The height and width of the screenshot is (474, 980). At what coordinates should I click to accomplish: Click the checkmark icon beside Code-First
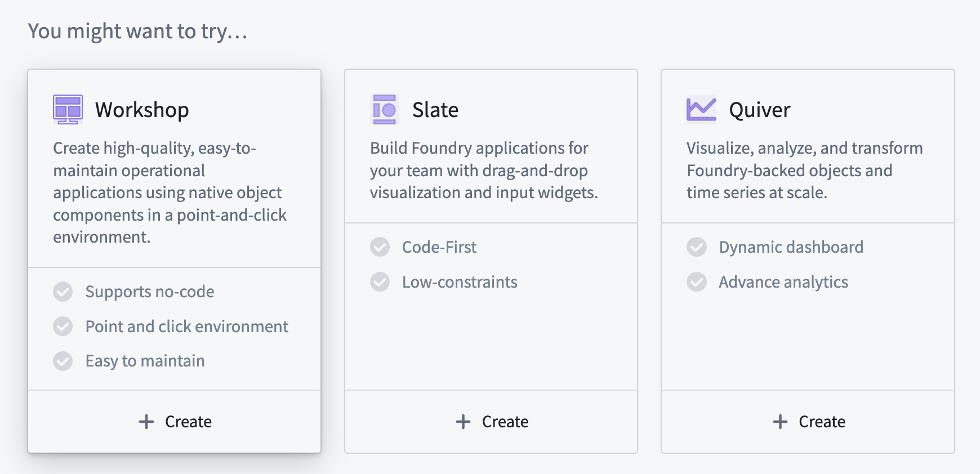[x=380, y=247]
